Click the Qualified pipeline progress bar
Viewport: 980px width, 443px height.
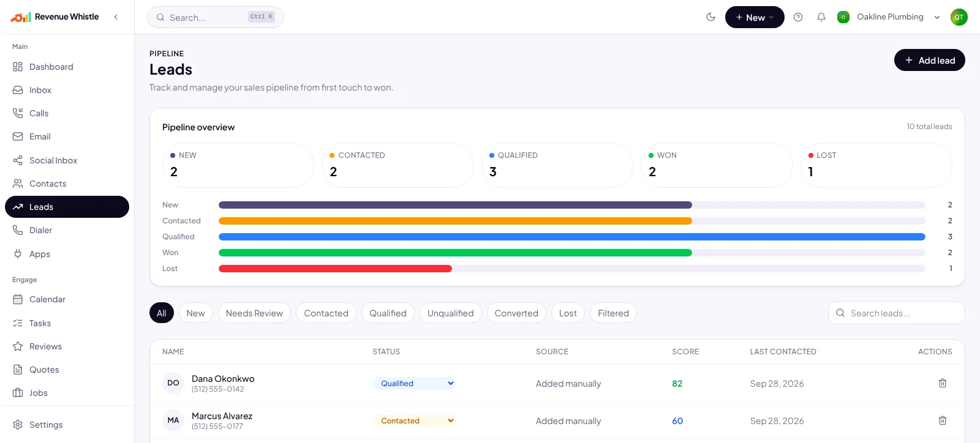tap(572, 237)
